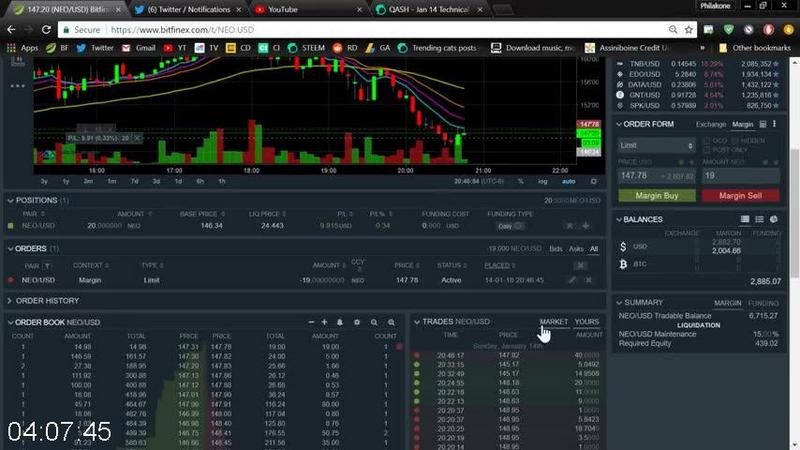Open Gmail bookmark

pyautogui.click(x=138, y=48)
